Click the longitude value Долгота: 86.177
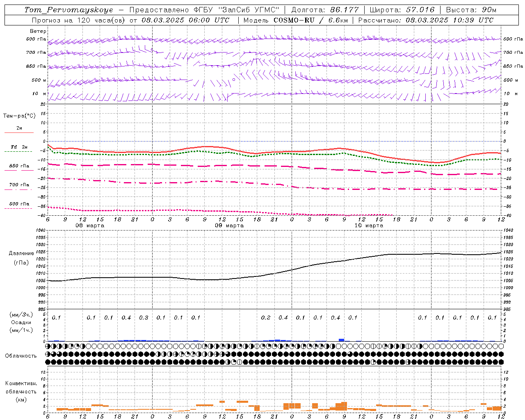This screenshot has height=420, width=525. [x=325, y=10]
